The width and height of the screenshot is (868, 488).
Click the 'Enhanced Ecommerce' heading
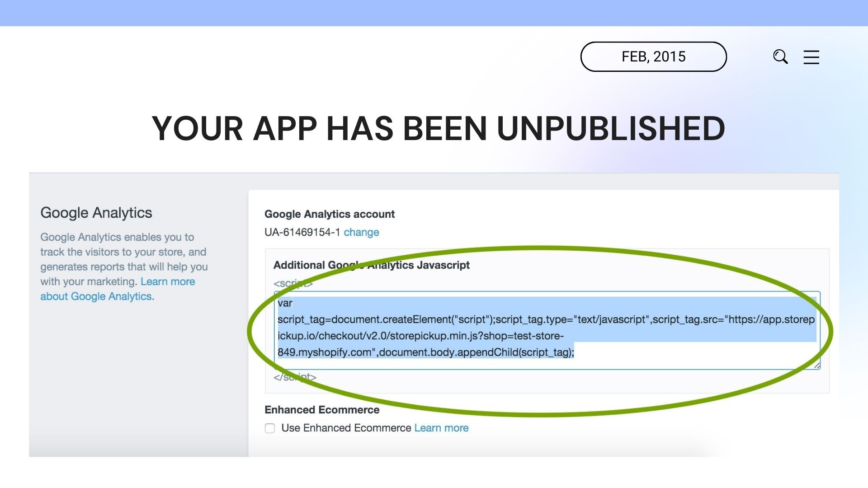[321, 410]
